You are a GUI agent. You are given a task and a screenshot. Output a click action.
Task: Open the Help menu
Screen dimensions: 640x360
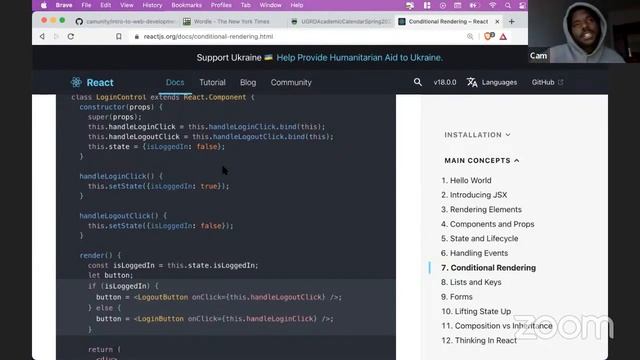click(x=297, y=5)
